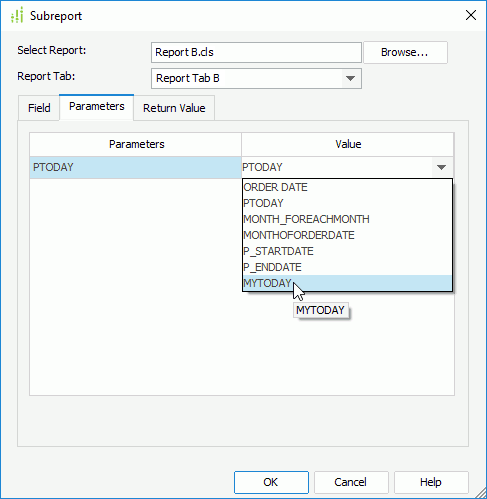Image resolution: width=487 pixels, height=499 pixels.
Task: Choose P_STARTDATE from the list
Action: coord(347,251)
